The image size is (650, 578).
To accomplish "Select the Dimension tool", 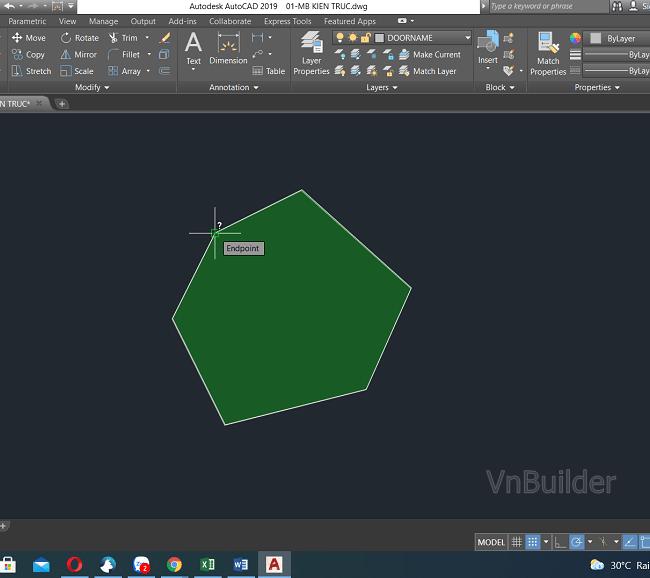I will coord(228,49).
